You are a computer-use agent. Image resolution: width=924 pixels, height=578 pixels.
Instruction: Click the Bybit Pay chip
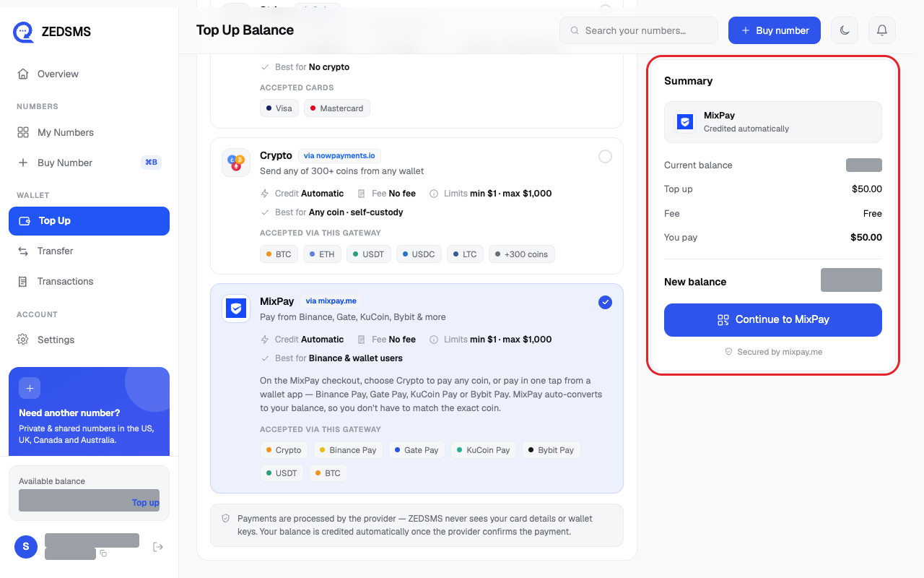point(552,450)
